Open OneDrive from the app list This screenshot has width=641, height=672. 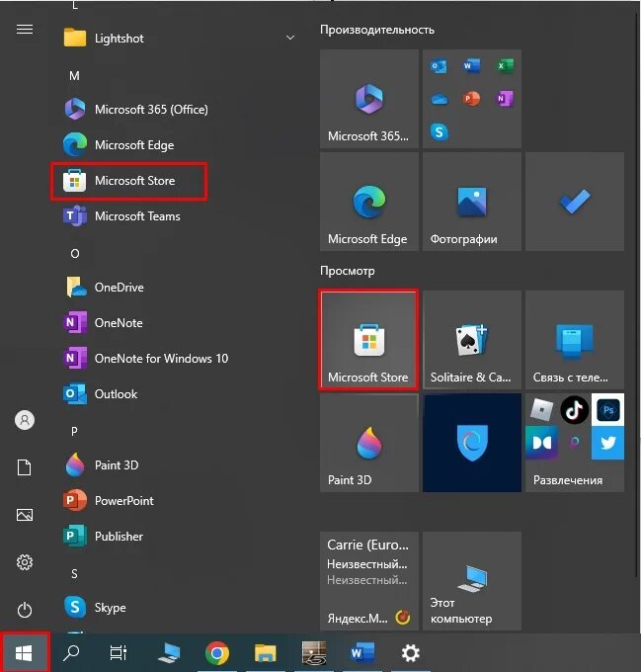coord(178,288)
